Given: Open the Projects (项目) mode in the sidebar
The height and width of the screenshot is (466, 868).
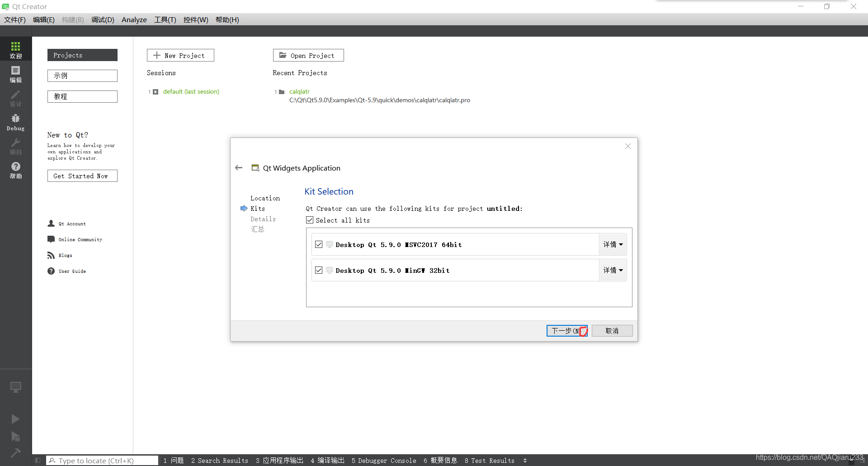Looking at the screenshot, I should coord(16,146).
